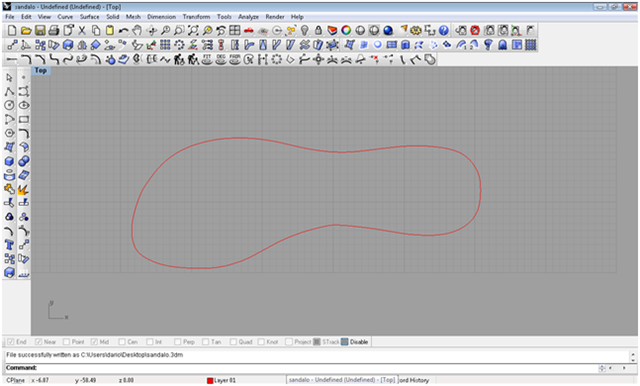
Task: Enable the Perp object snap checkbox
Action: 178,342
